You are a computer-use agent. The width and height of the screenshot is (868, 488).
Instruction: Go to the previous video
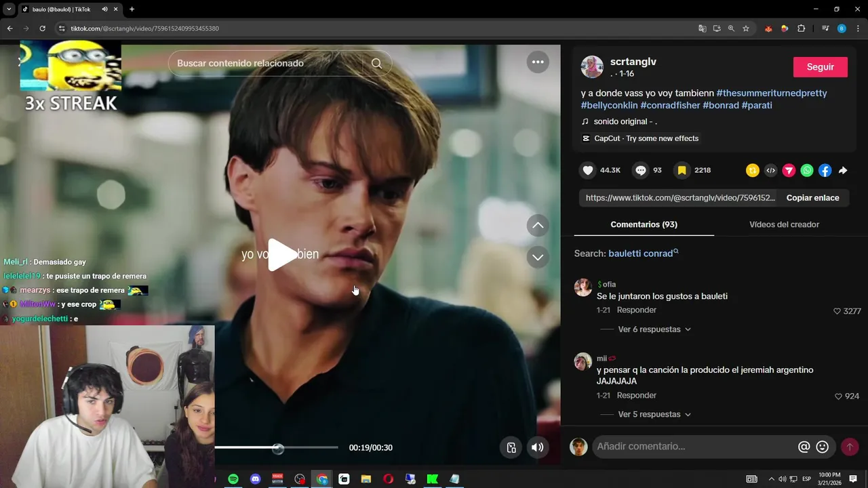coord(538,225)
